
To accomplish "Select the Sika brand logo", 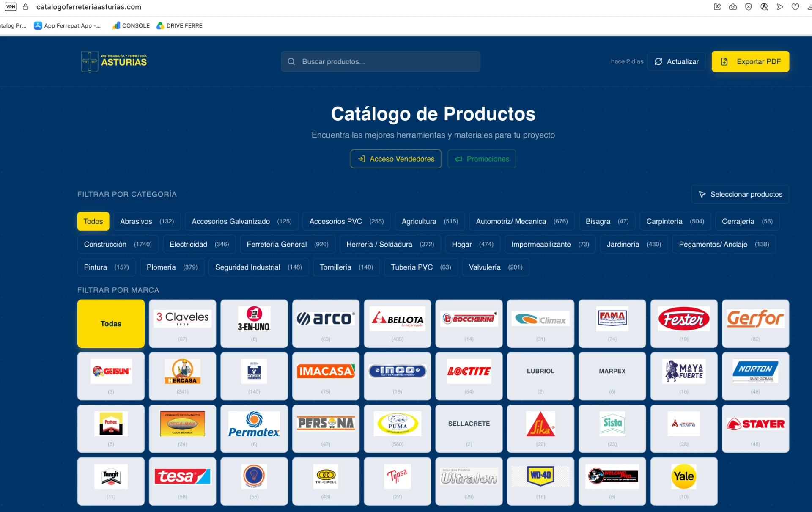I will [540, 428].
